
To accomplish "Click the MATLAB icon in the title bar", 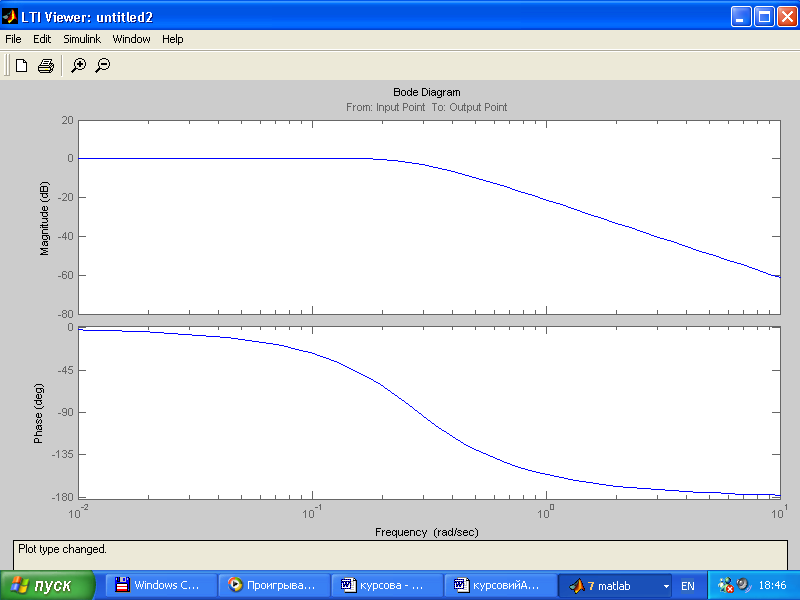I will pos(10,17).
